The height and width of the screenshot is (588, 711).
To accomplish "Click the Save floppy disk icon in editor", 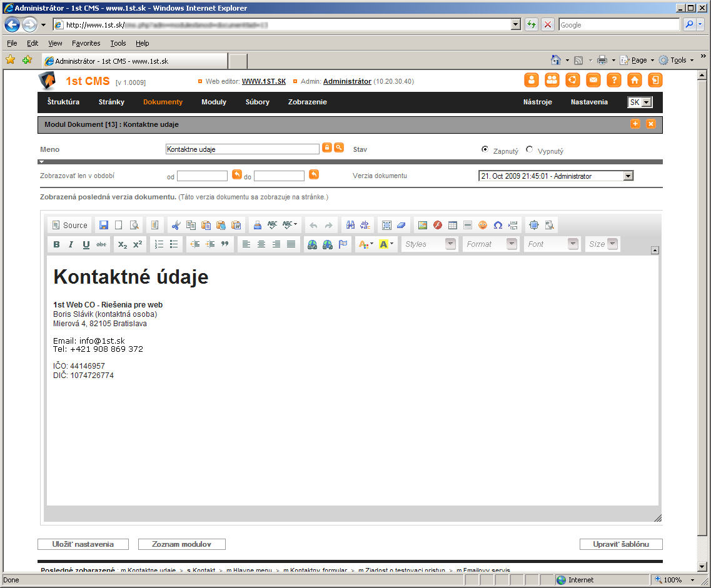I will pyautogui.click(x=104, y=225).
